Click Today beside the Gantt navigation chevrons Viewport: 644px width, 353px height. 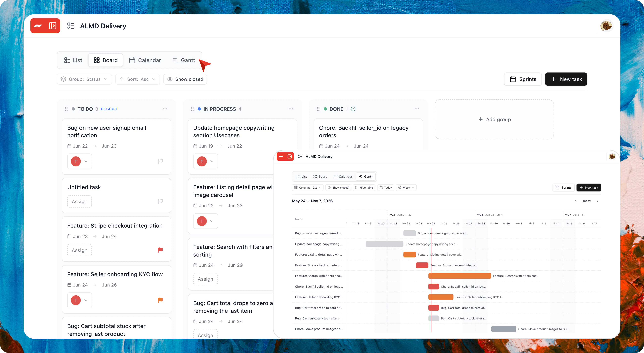[x=586, y=201]
